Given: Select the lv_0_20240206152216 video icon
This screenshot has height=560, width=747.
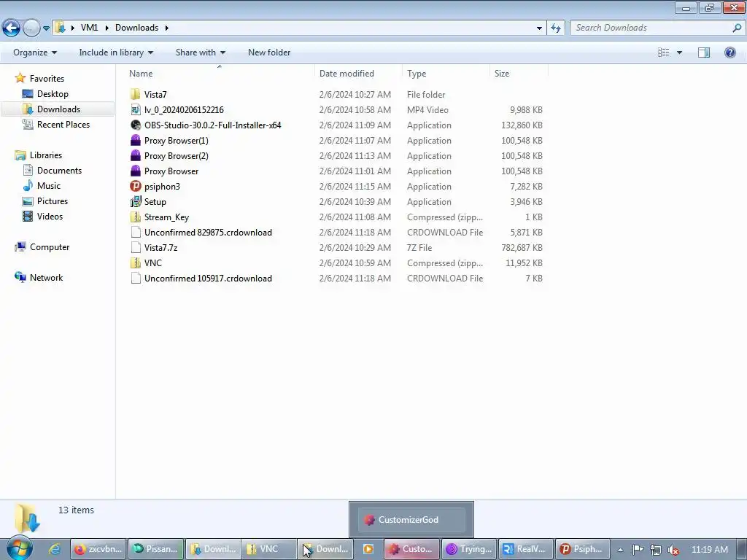Looking at the screenshot, I should click(x=135, y=109).
